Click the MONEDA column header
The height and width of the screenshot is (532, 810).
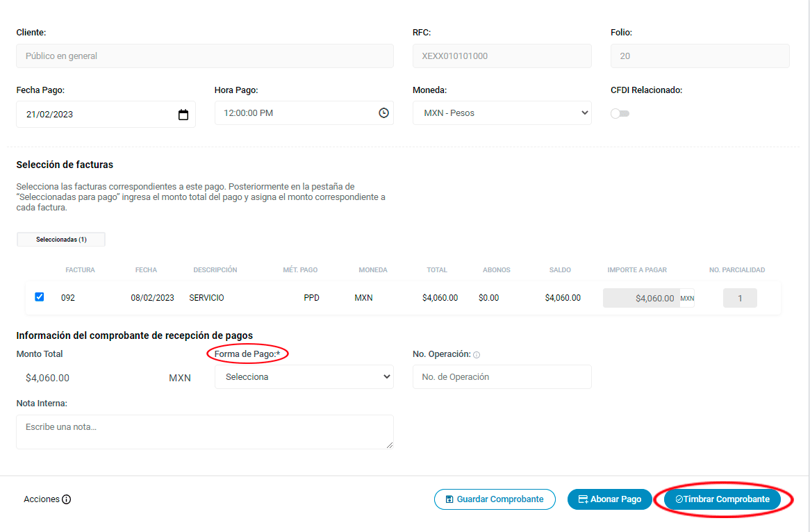(x=373, y=270)
